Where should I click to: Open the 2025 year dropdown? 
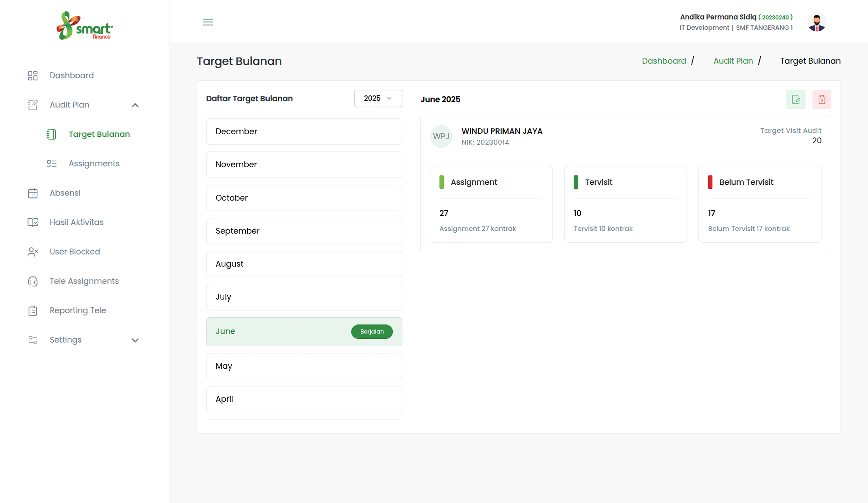[378, 99]
